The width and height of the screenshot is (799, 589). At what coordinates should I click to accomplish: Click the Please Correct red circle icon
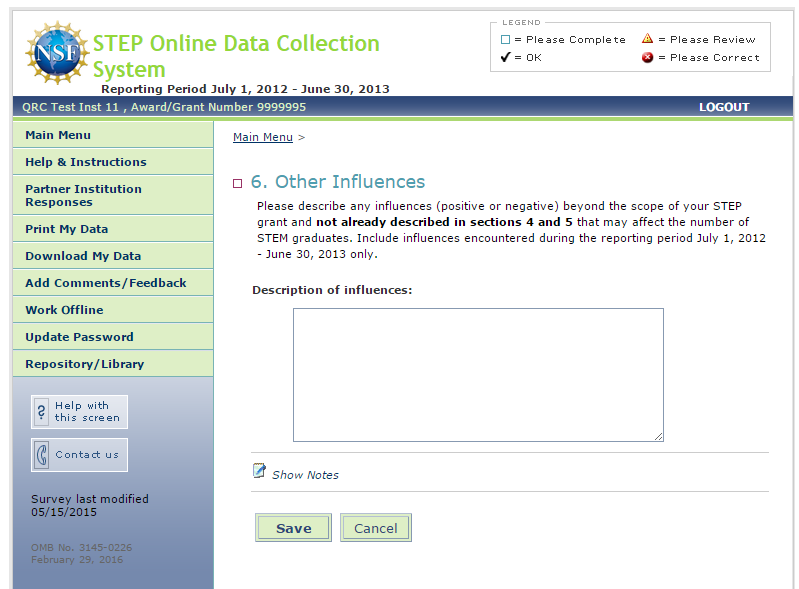[647, 57]
